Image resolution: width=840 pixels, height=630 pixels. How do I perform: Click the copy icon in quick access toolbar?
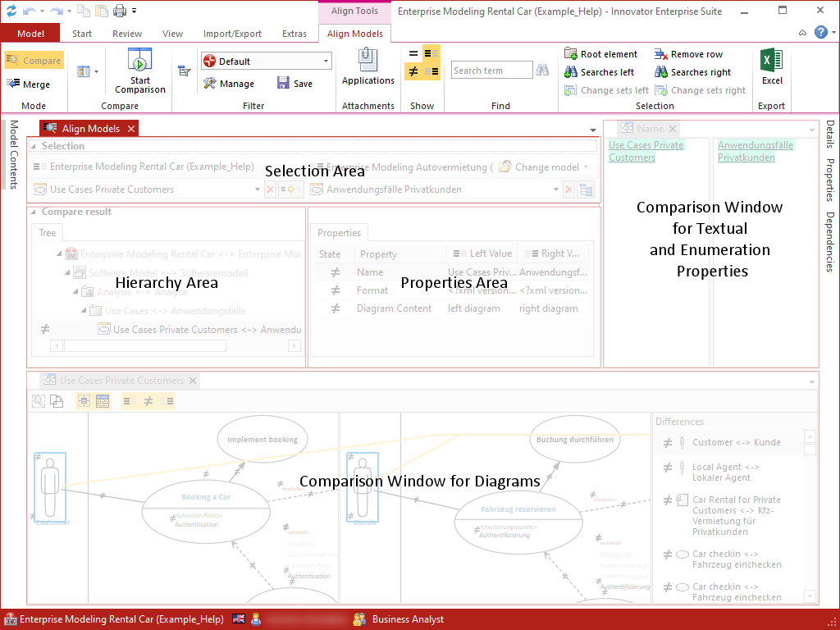point(84,10)
